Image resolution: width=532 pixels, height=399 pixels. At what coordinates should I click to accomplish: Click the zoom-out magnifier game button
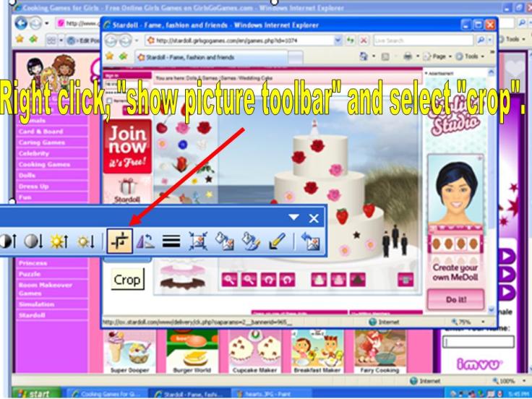249,280
